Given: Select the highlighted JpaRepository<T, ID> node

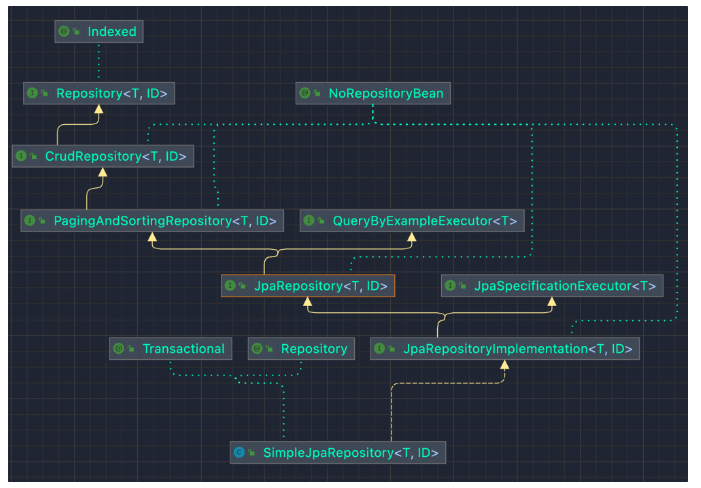Looking at the screenshot, I should [x=308, y=286].
